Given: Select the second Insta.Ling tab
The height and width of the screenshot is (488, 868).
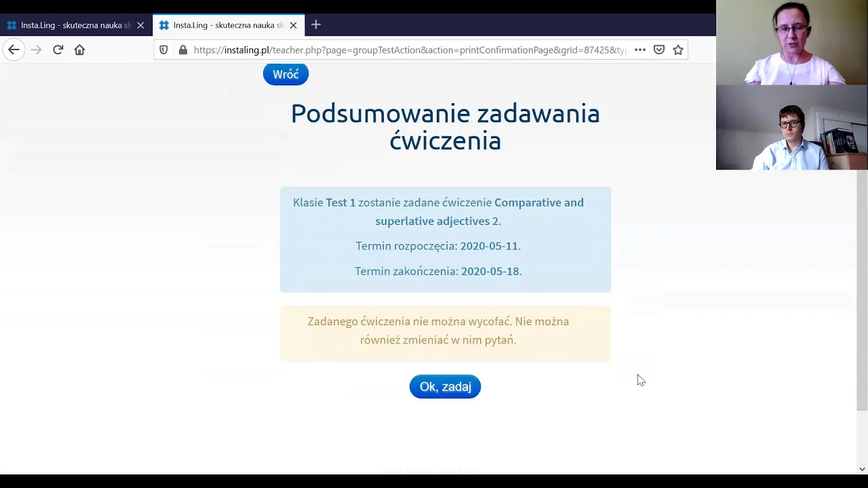Looking at the screenshot, I should click(x=229, y=25).
